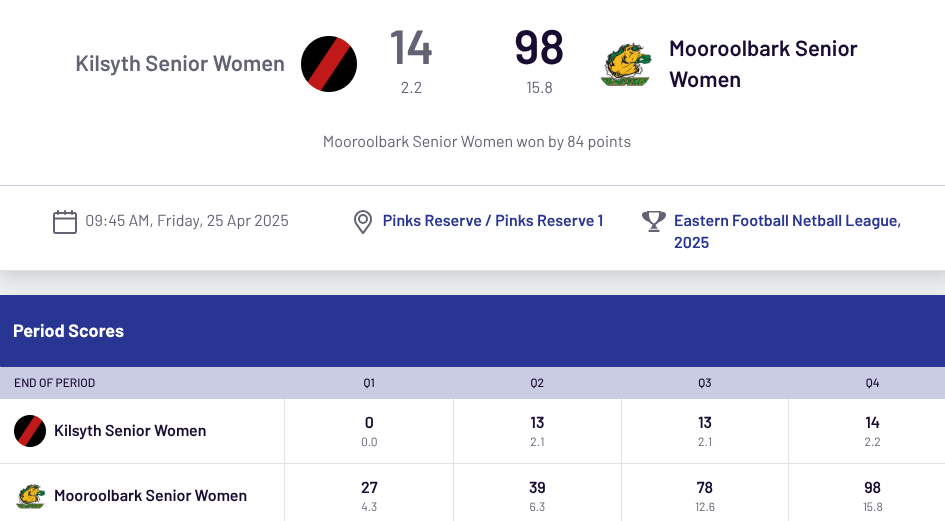Click Mooroolbark's final score of 98
Viewport: 945px width, 521px height.
click(x=539, y=48)
